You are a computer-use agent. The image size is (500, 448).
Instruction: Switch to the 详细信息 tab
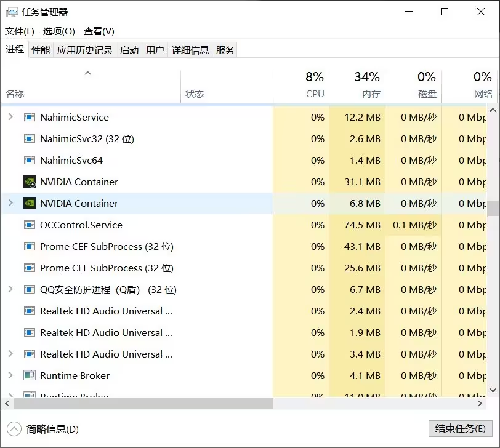(190, 50)
